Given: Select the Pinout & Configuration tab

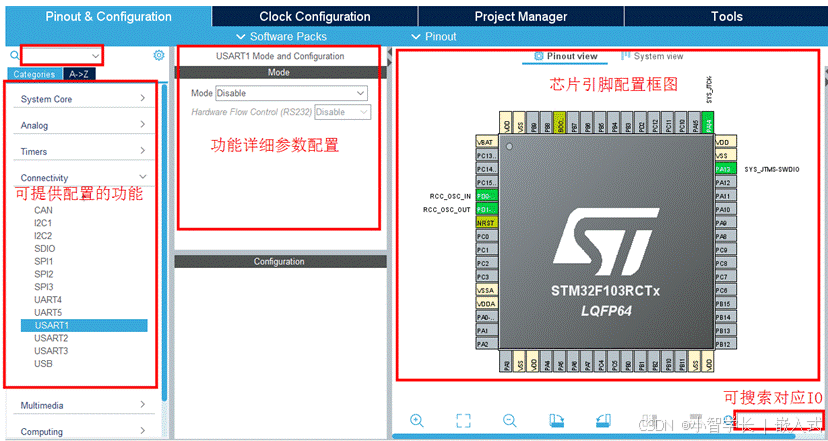Looking at the screenshot, I should click(x=108, y=16).
